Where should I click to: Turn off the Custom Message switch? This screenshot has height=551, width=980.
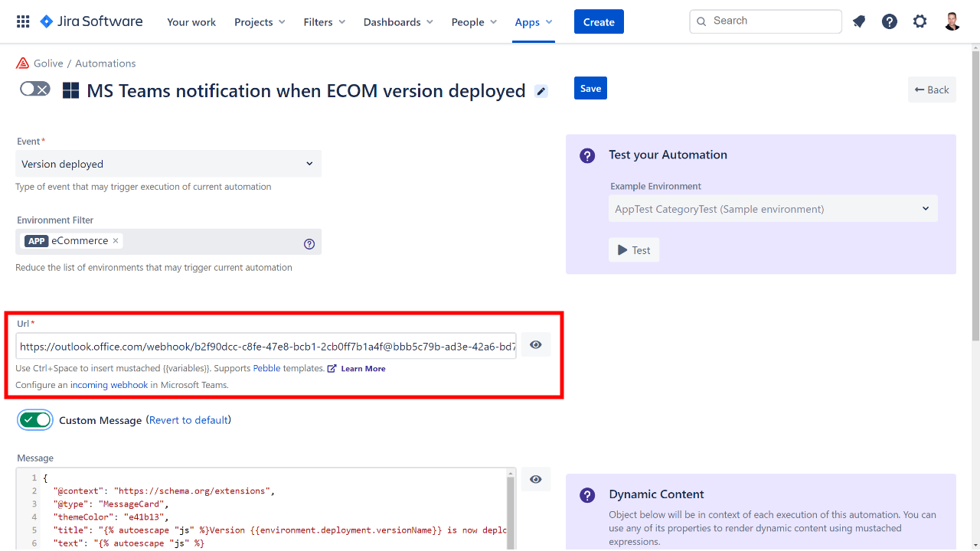(35, 420)
